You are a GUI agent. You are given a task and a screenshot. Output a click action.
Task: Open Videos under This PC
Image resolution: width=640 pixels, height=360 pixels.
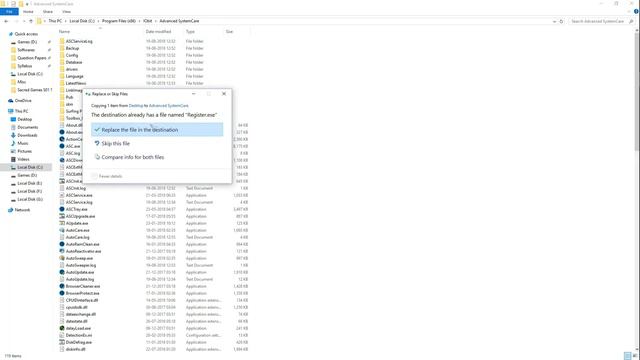(23, 159)
